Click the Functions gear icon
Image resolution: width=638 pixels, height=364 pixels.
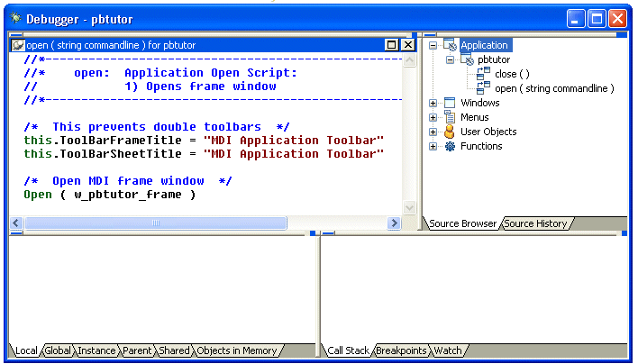coord(450,146)
